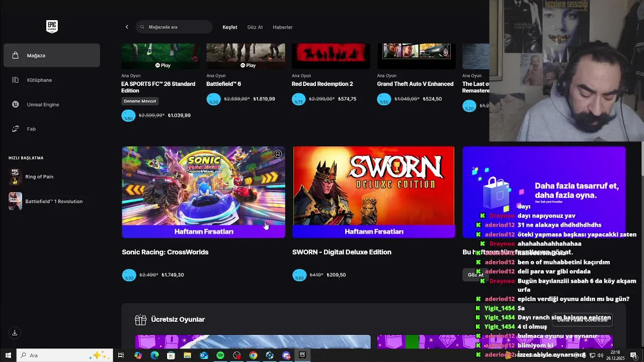Click the volume speaker tray icon

pos(600,355)
